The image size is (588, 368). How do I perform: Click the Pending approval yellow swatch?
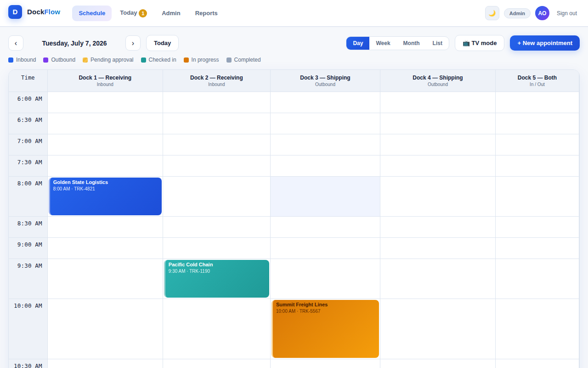[x=85, y=60]
